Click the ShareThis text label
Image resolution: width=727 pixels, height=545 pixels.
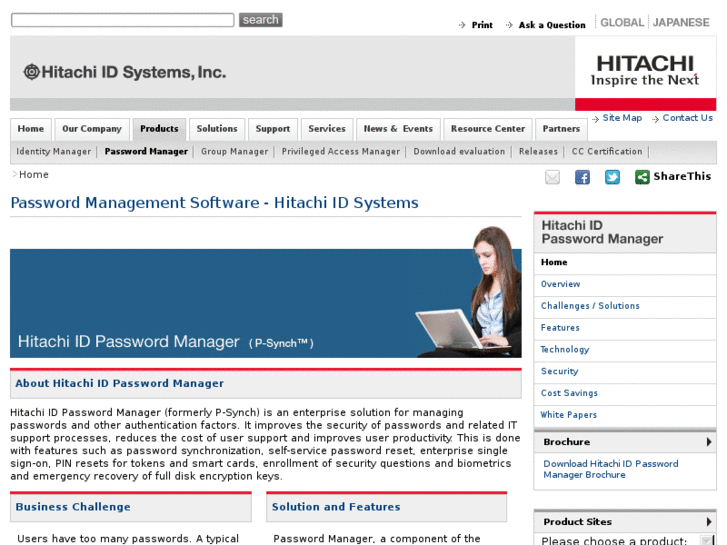coord(682,176)
